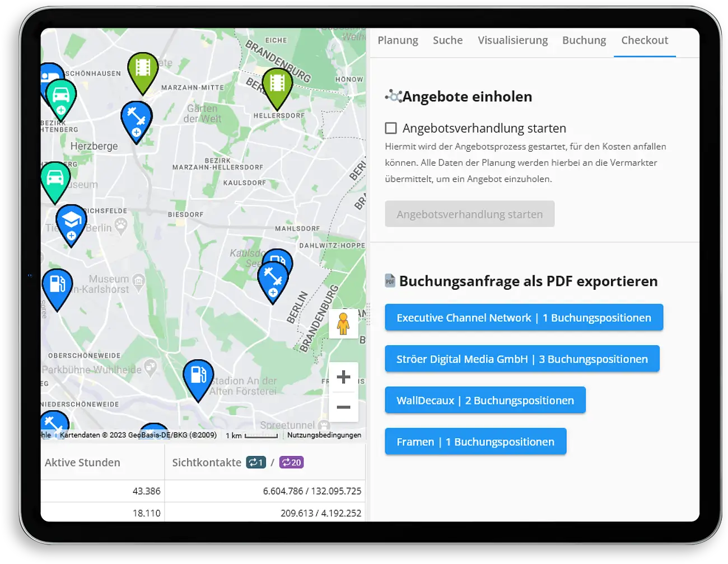Export Executive Channel Network booking PDF
The height and width of the screenshot is (564, 728).
tap(524, 317)
